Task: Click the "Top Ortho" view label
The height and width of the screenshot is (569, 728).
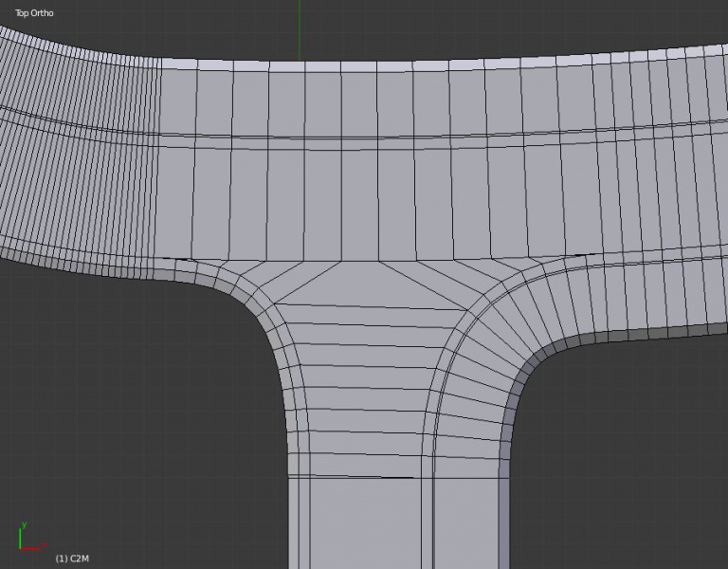Action: click(34, 13)
